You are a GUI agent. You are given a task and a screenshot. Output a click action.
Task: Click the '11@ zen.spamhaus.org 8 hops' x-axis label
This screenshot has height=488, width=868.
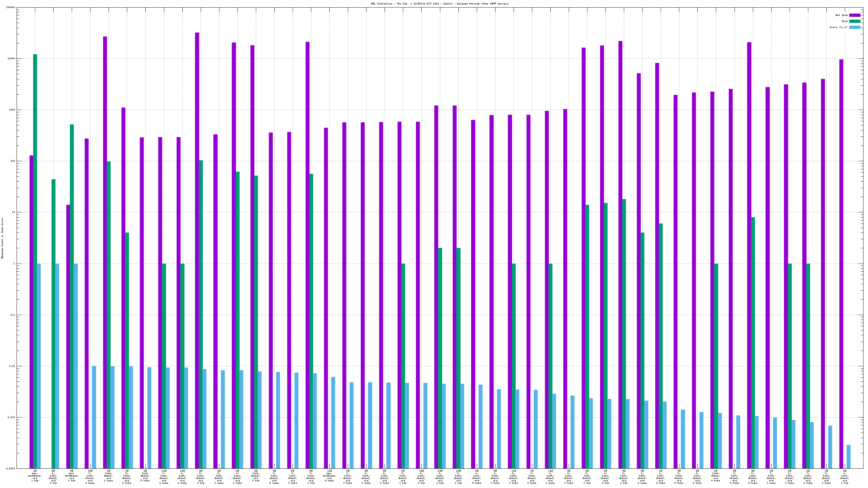click(329, 476)
